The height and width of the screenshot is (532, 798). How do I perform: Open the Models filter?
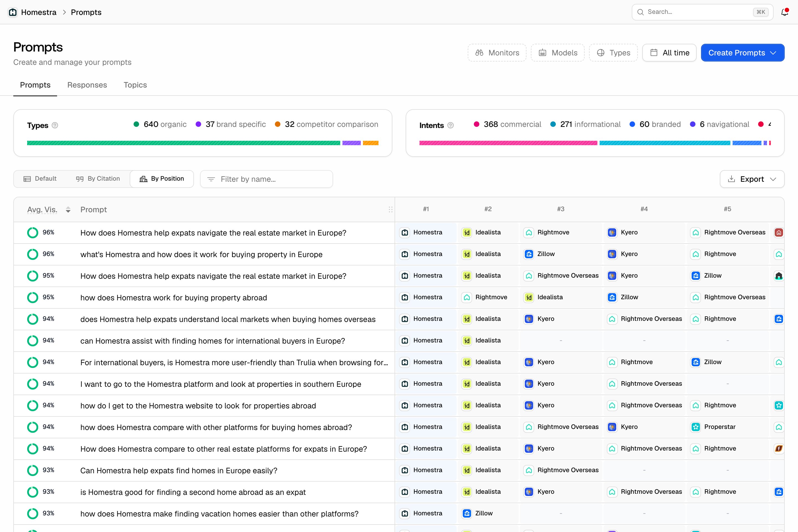click(557, 53)
